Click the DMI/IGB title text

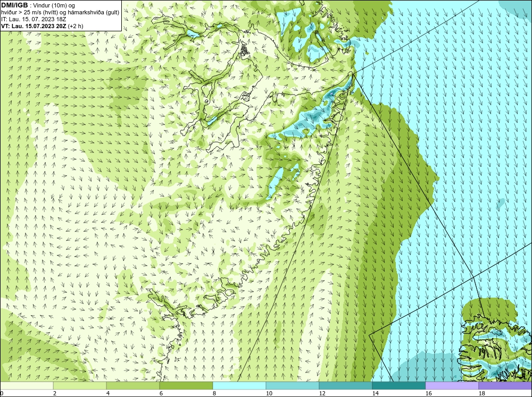click(14, 5)
